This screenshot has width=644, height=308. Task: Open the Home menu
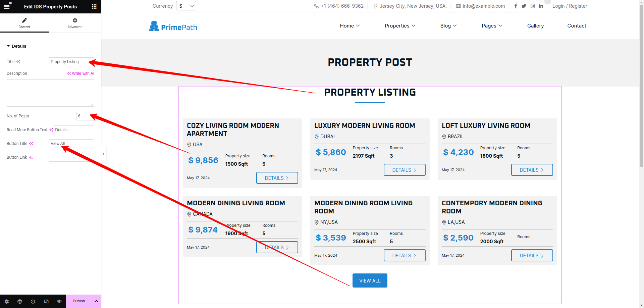coord(347,26)
